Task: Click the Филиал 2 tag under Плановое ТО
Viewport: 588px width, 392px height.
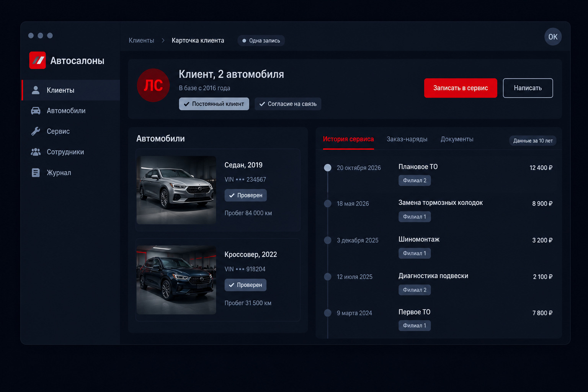Action: pyautogui.click(x=415, y=181)
